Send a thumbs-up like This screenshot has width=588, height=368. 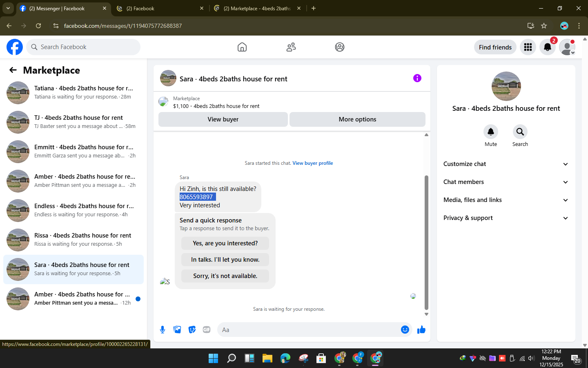tap(421, 330)
